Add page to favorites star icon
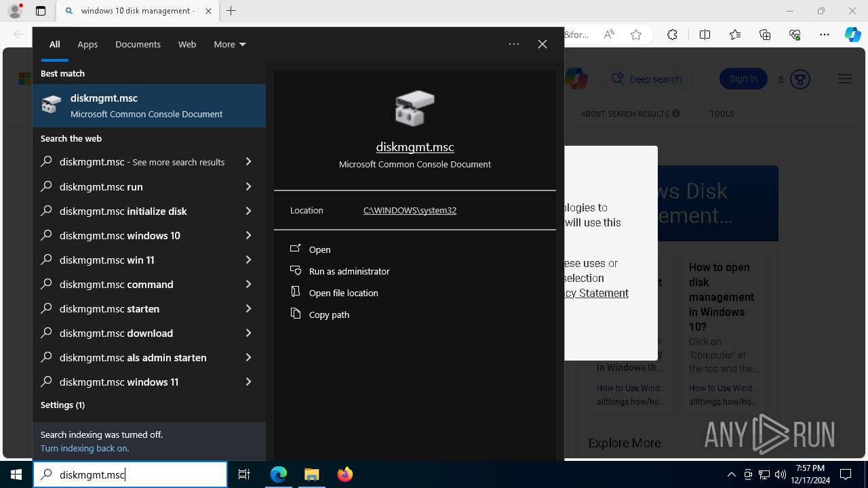 (636, 35)
